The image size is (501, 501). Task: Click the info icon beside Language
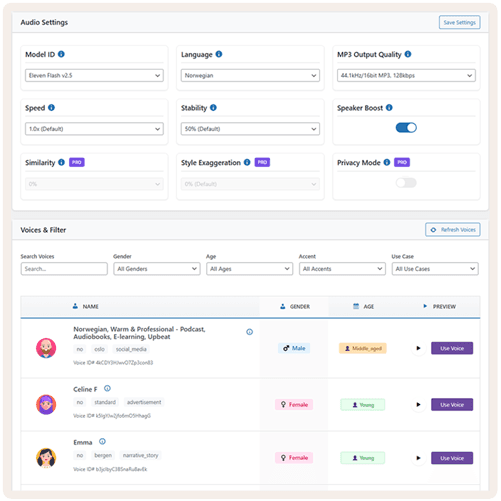tap(219, 54)
